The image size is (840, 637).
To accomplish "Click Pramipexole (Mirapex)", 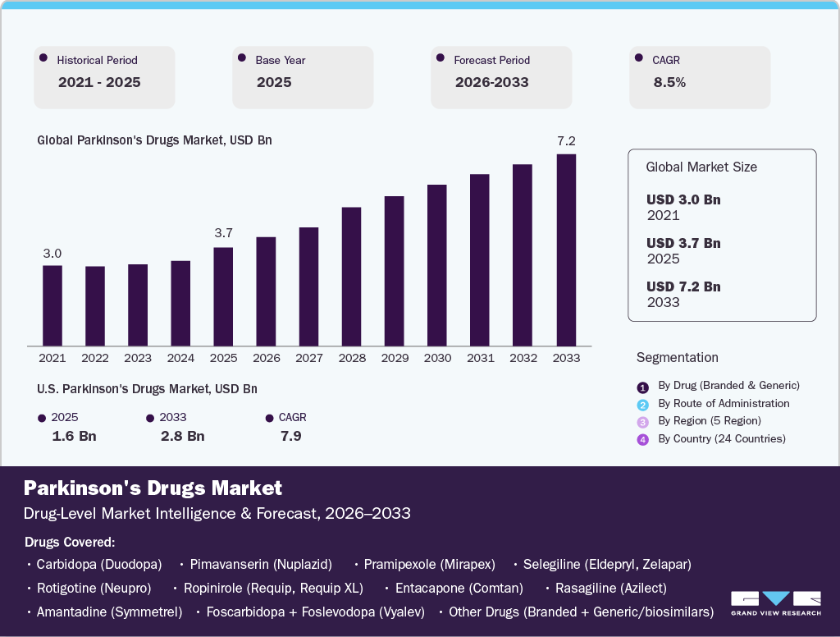I will (x=429, y=565).
